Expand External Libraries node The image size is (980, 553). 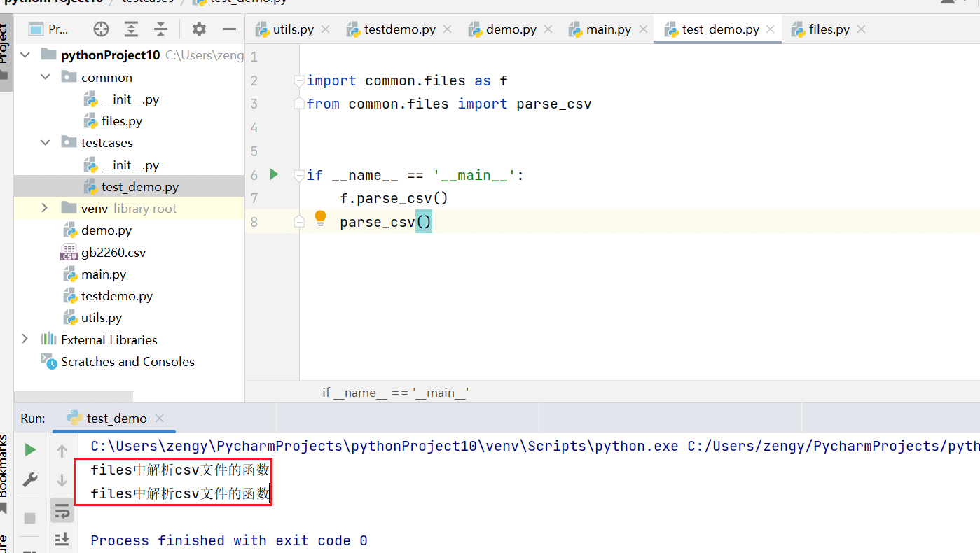coord(26,339)
